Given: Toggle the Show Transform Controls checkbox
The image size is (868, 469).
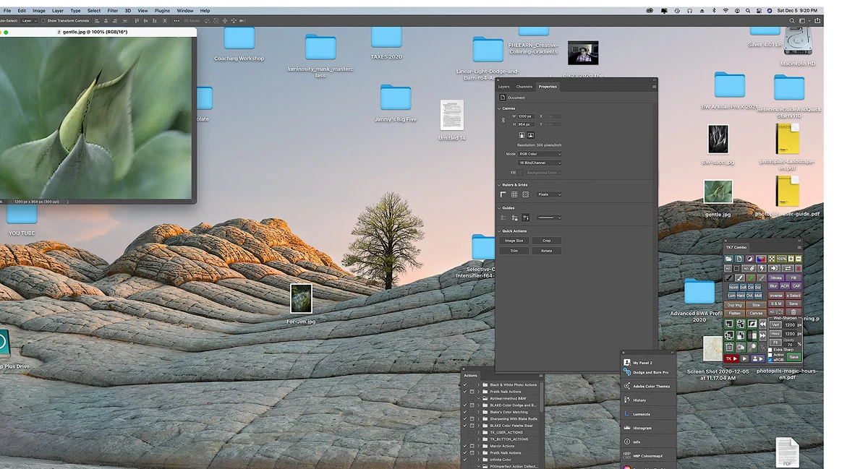Looking at the screenshot, I should click(43, 21).
